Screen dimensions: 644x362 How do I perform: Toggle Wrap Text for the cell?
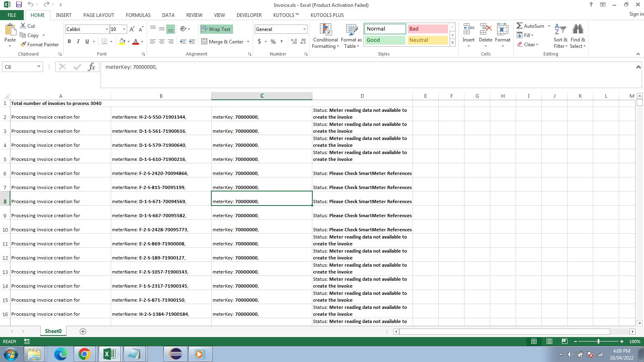coord(216,29)
